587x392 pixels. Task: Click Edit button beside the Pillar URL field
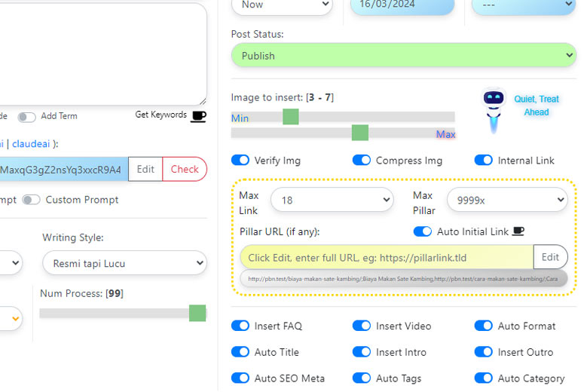click(550, 257)
